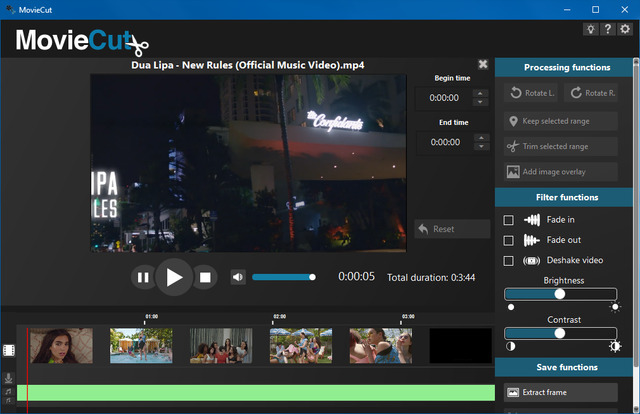The width and height of the screenshot is (640, 414).
Task: Click the Rotate L. button
Action: [x=530, y=93]
